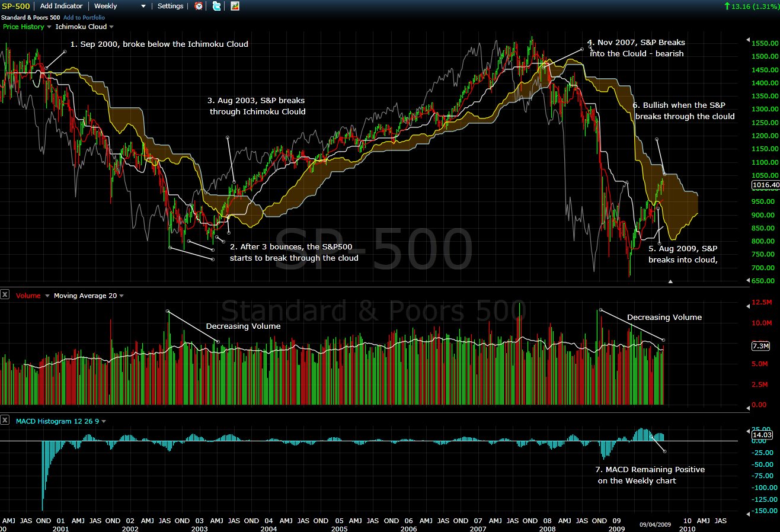Viewport: 780px width, 532px height.
Task: Open Settings in the top bar
Action: pos(171,6)
